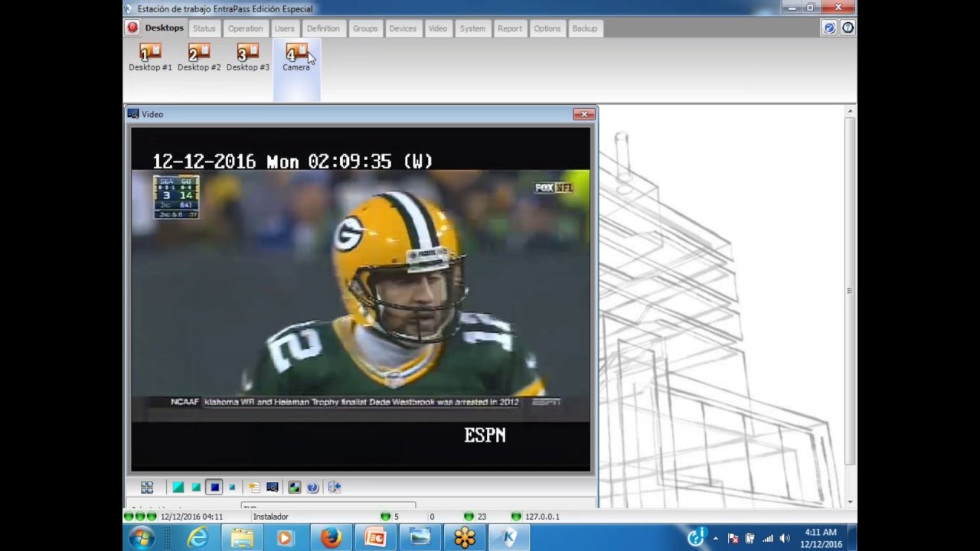Click the camera grid layout icon

click(x=147, y=487)
